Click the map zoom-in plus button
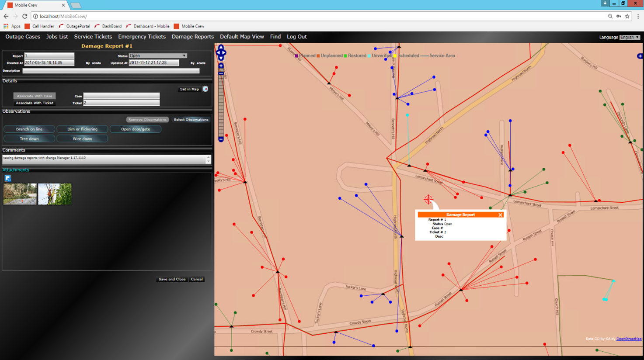 pos(221,66)
